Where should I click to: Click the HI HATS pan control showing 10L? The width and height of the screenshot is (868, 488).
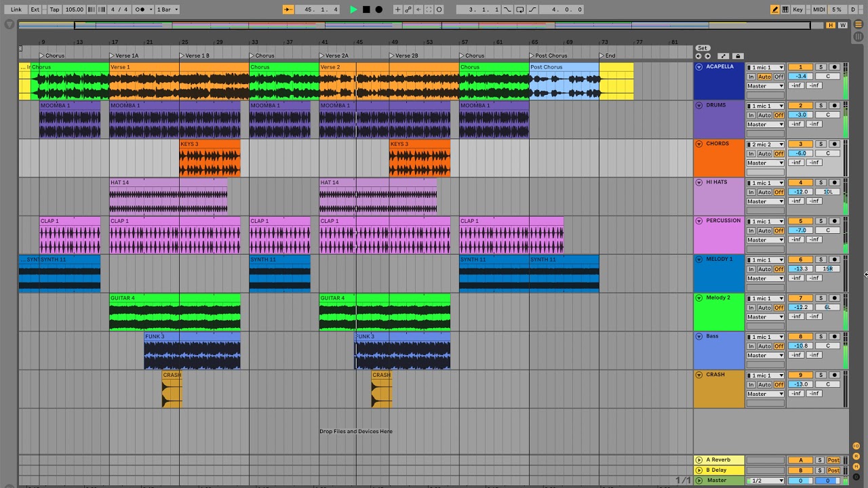[x=828, y=192]
